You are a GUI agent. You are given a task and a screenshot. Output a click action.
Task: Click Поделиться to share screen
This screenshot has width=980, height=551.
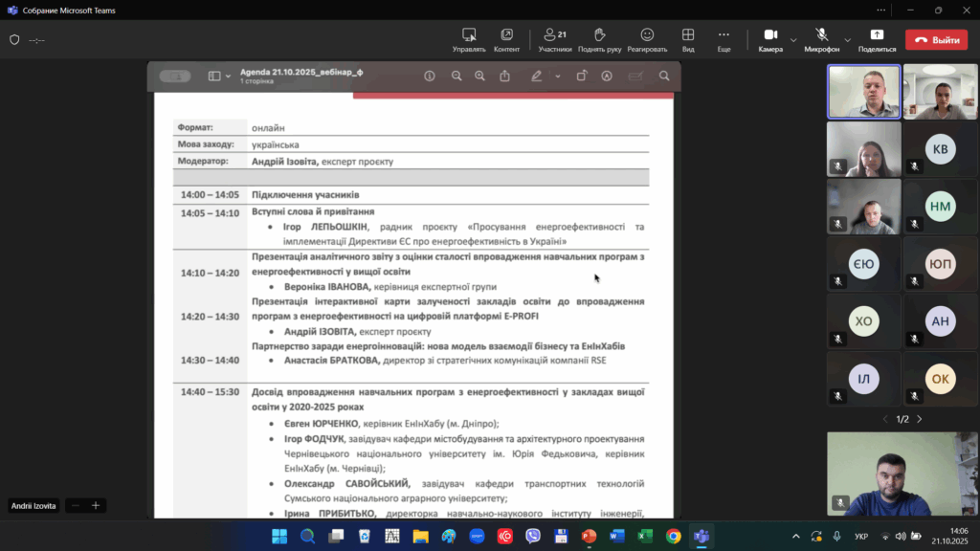pos(877,39)
